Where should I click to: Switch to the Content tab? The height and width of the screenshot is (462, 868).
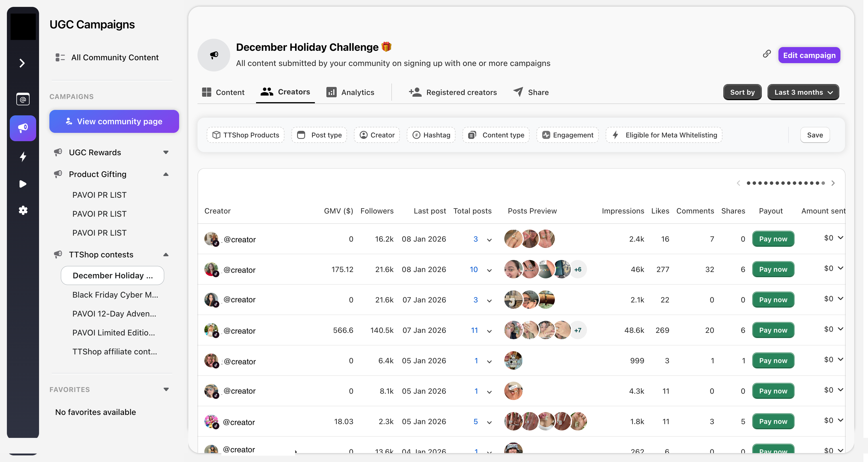223,92
